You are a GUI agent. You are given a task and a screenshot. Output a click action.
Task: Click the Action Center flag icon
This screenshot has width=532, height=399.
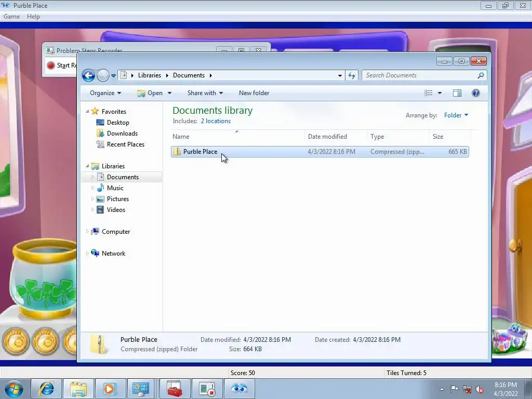[454, 389]
